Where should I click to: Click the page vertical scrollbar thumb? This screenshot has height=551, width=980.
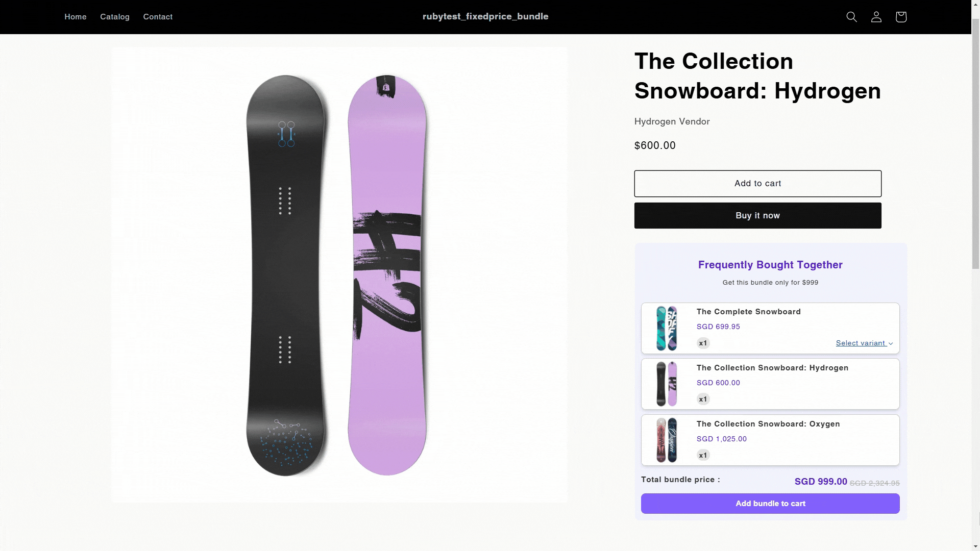pyautogui.click(x=975, y=143)
